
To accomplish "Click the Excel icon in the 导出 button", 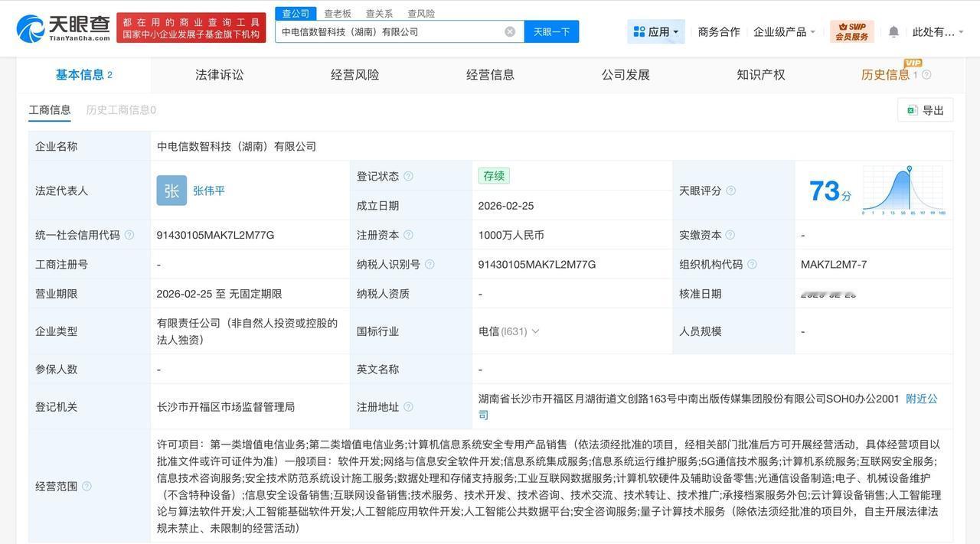I will click(x=912, y=109).
